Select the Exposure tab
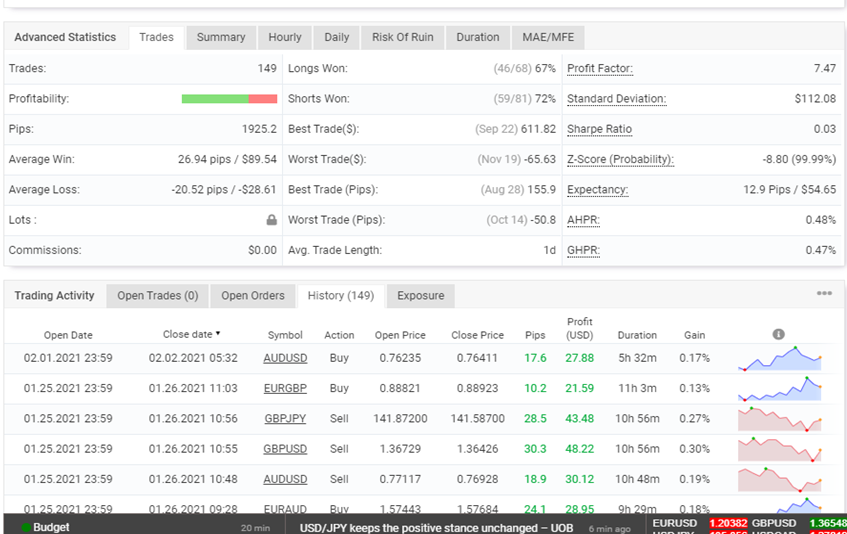Image resolution: width=847 pixels, height=534 pixels. 421,296
